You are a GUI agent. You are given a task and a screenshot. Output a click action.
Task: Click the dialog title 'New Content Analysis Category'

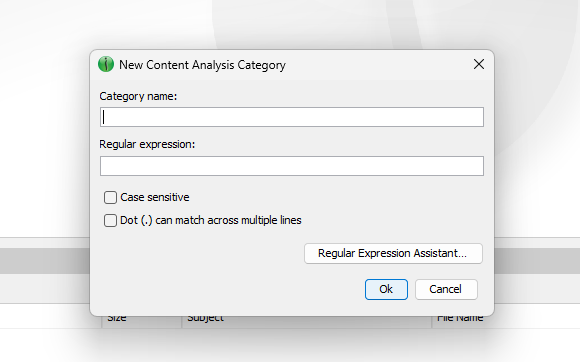pos(202,65)
